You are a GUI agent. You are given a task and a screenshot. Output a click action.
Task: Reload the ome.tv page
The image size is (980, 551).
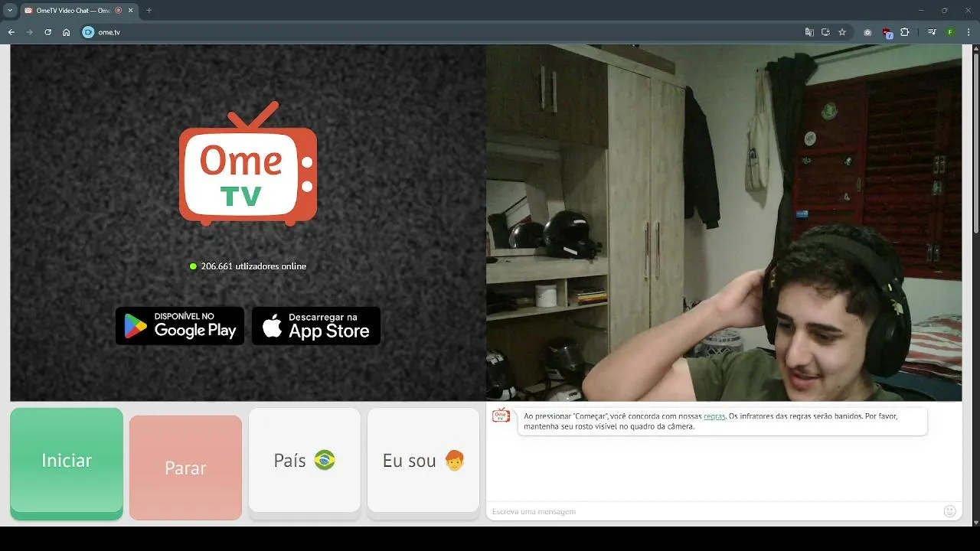[x=47, y=32]
